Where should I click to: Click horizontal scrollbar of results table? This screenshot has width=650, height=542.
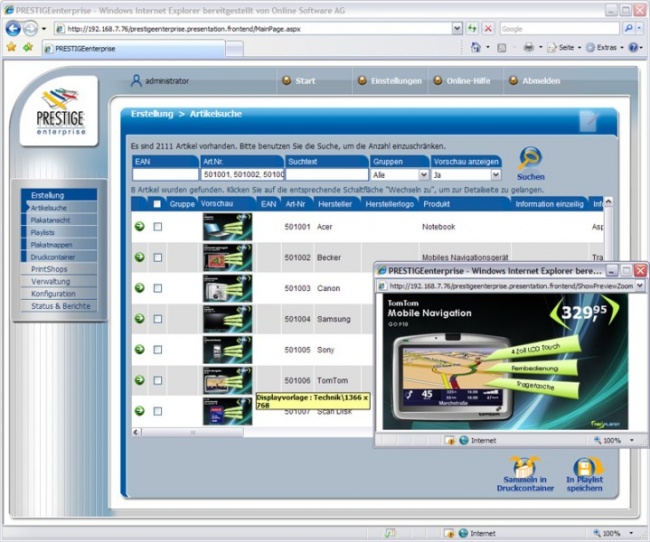[x=192, y=433]
